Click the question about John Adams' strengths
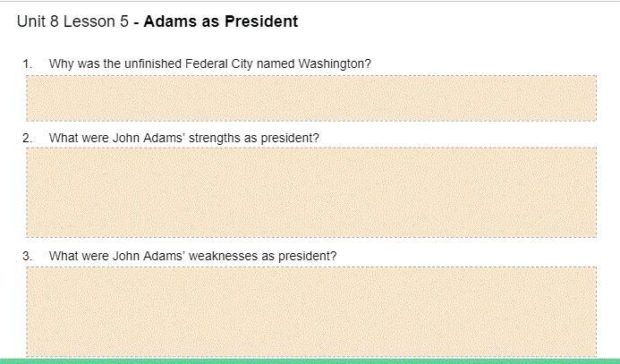Viewport: 620px width, 364px height. [x=183, y=138]
